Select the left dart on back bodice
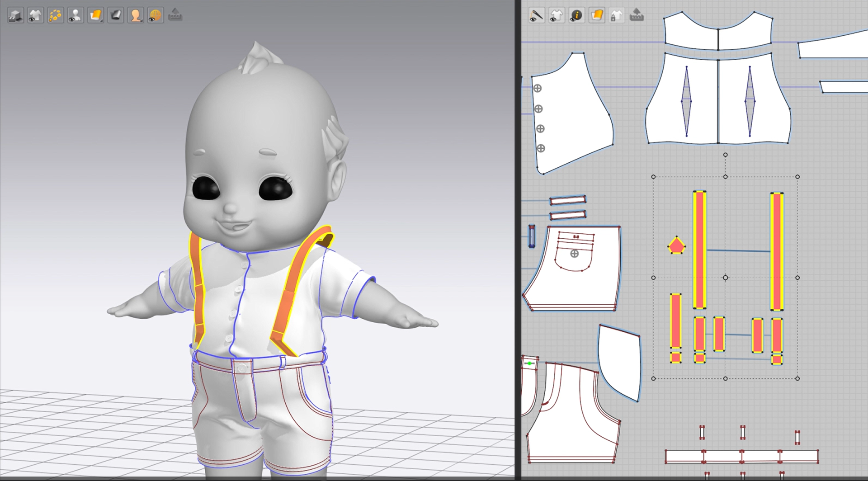868x481 pixels. pyautogui.click(x=686, y=101)
